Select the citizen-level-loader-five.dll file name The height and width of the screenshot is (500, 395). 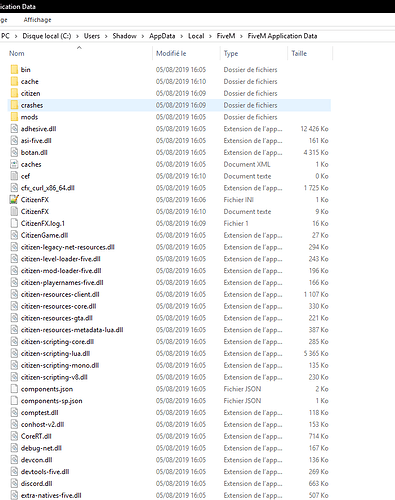click(x=61, y=259)
